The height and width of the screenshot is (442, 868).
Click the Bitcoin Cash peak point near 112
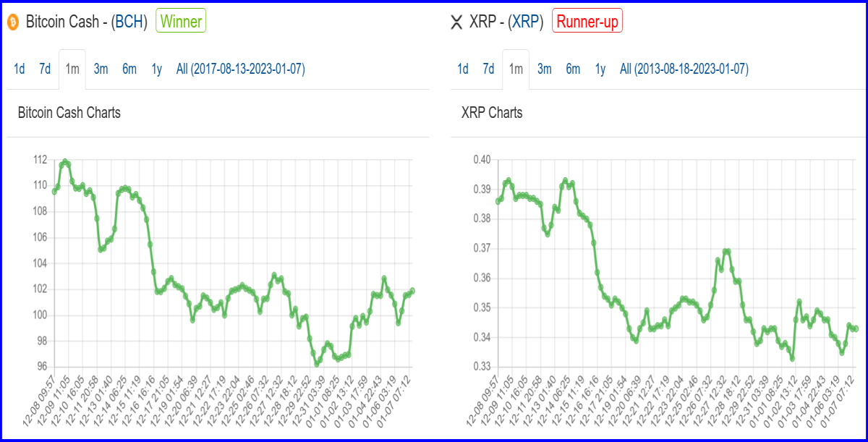click(65, 162)
